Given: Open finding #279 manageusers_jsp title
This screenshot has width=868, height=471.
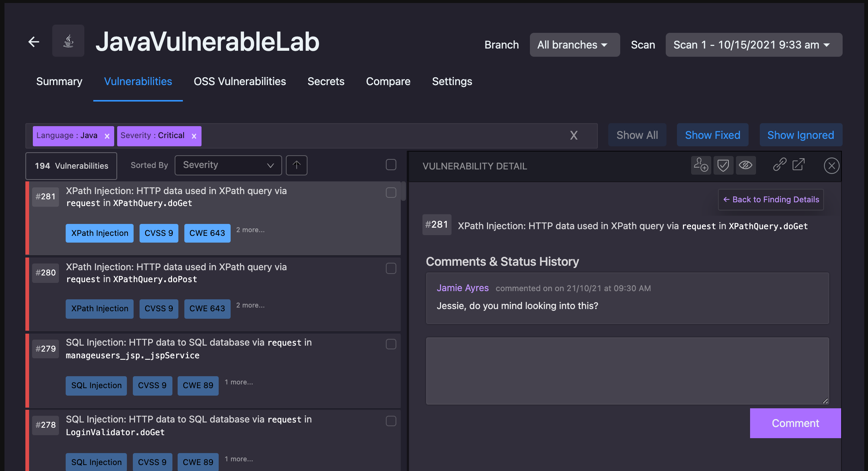Looking at the screenshot, I should [x=189, y=349].
